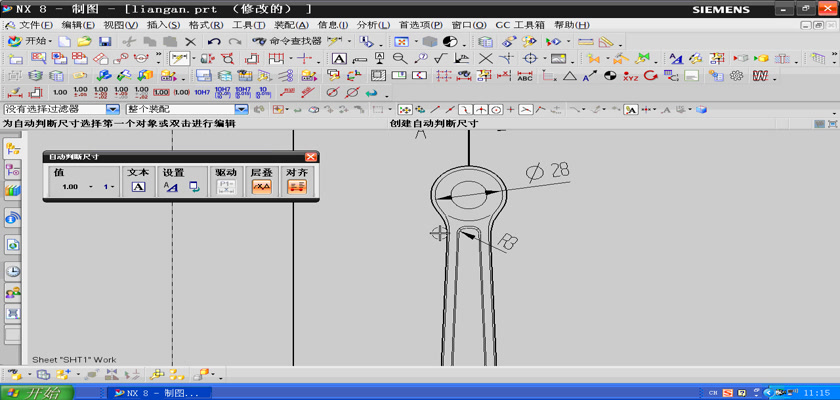Click the dimension style settings icon under 设置
This screenshot has width=840, height=400.
point(170,186)
